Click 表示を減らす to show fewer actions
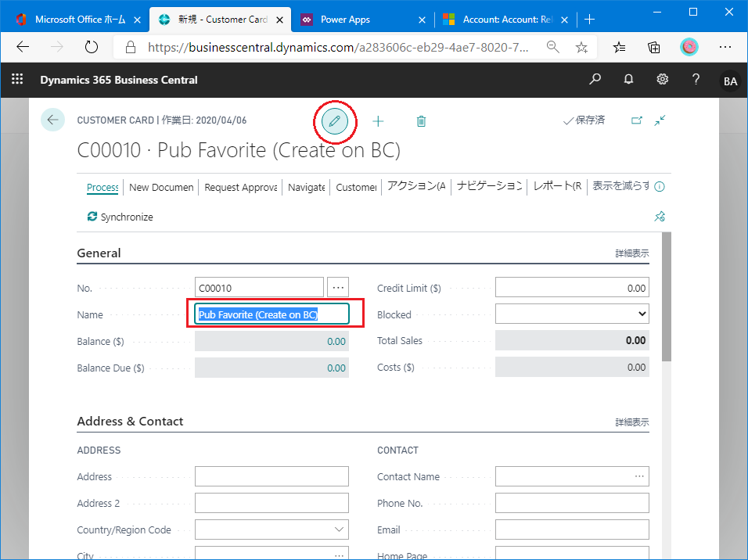 coord(620,186)
